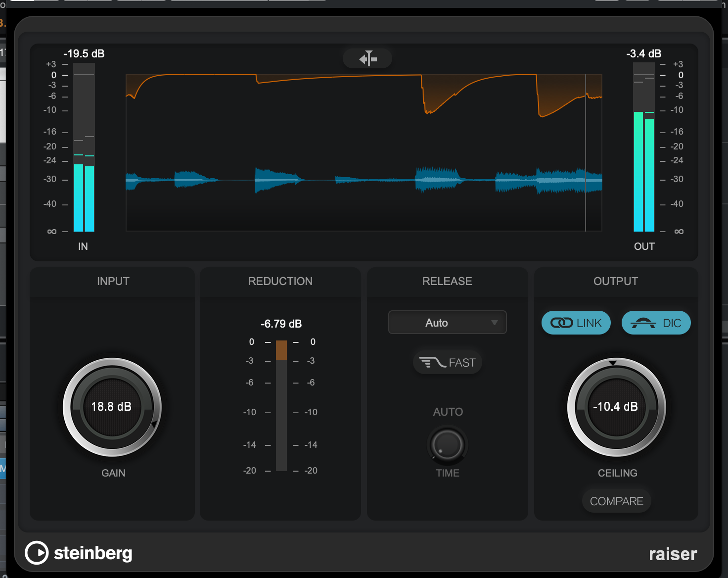This screenshot has height=578, width=728.
Task: Click the raiser plugin name
Action: pos(673,554)
